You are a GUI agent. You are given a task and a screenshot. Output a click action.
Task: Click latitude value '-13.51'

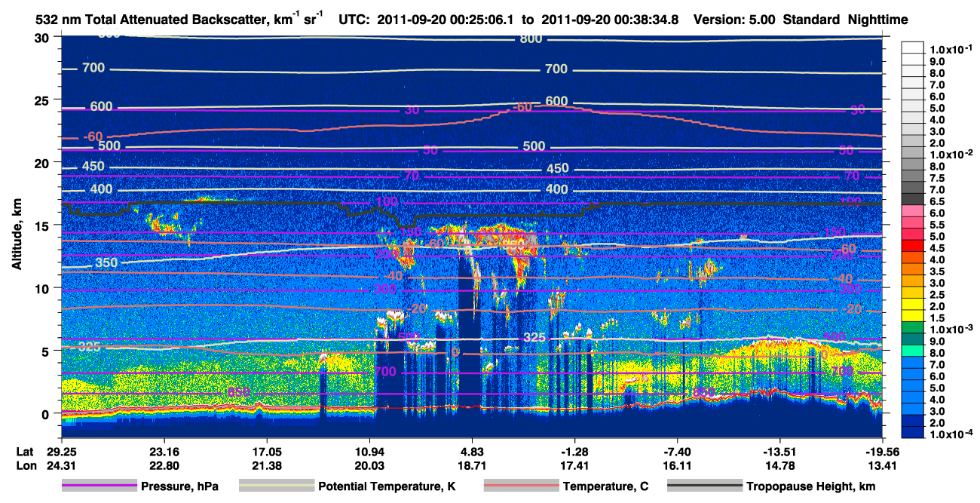[x=779, y=451]
